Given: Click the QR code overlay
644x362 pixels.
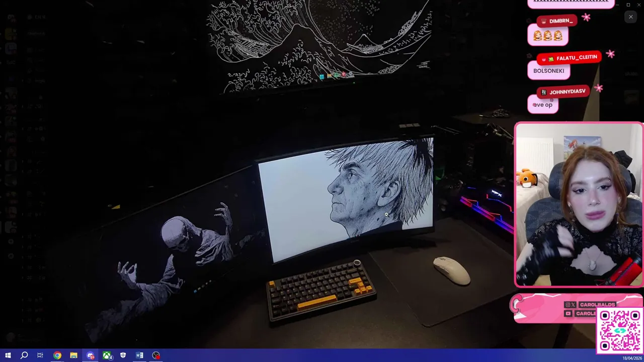Looking at the screenshot, I should click(x=620, y=331).
